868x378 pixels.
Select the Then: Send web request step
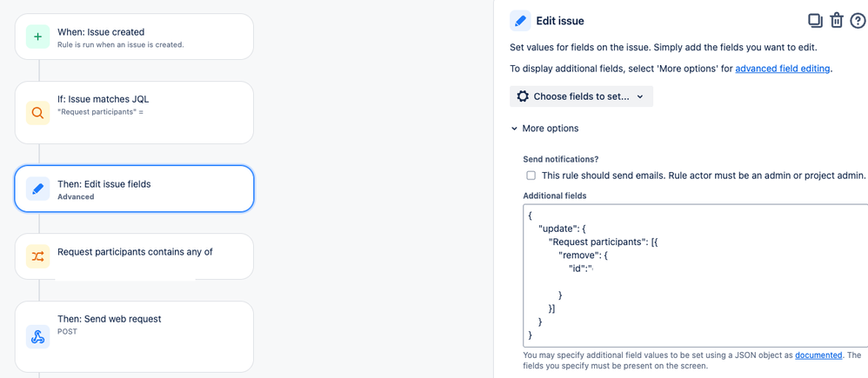(134, 336)
